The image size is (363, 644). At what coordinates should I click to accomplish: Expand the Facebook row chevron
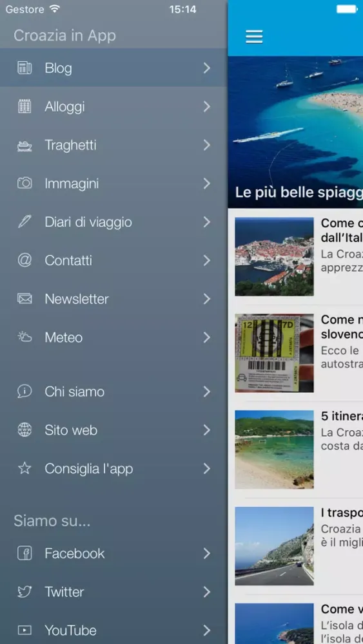[x=207, y=553]
